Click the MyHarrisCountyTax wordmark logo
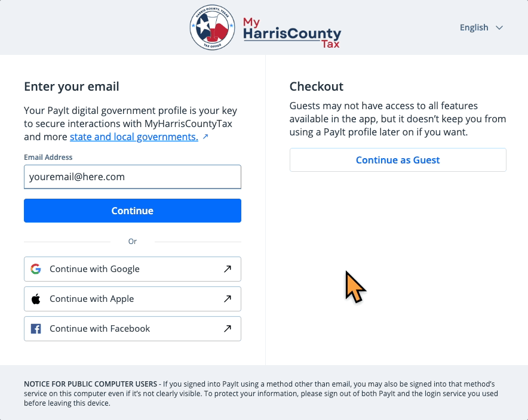Viewport: 528px width, 420px height. [x=291, y=32]
